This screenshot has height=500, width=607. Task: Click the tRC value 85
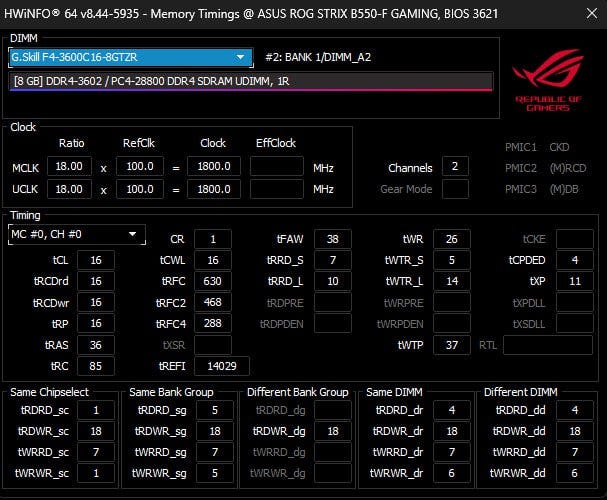tap(96, 366)
